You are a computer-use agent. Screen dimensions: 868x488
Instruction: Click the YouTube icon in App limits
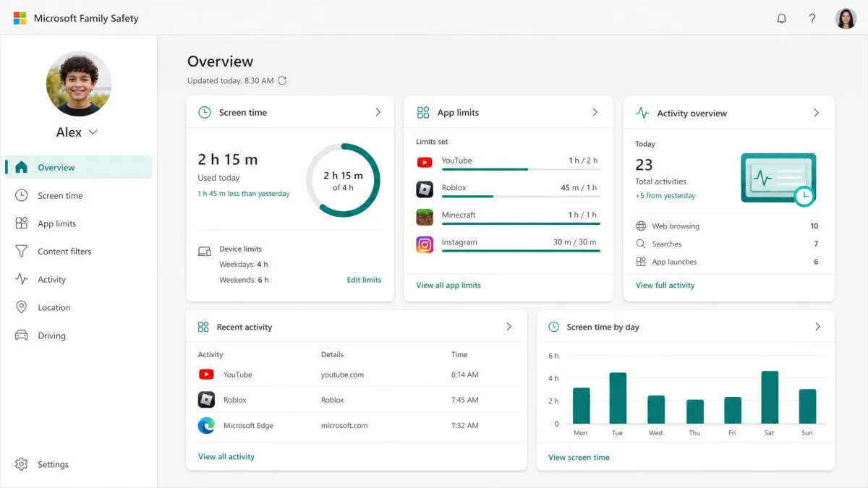pos(425,163)
